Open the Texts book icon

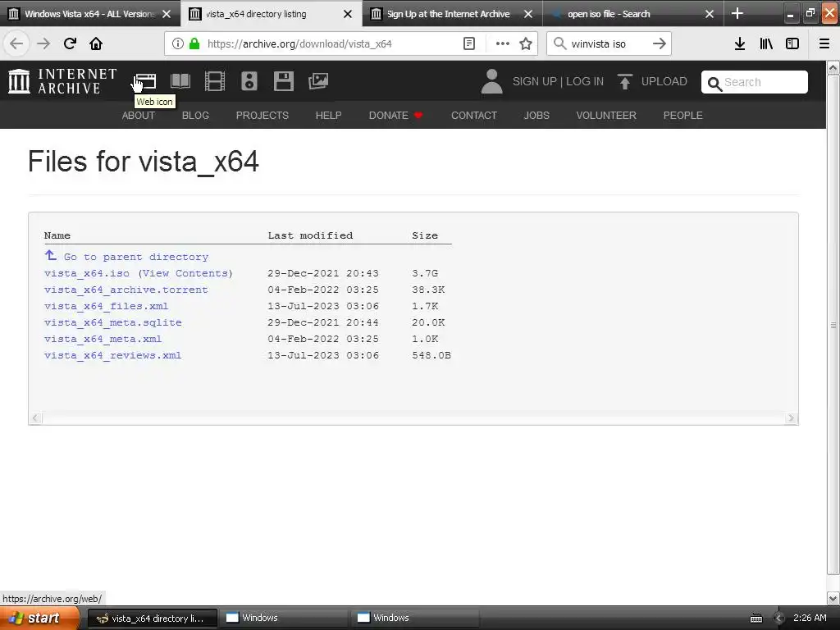[x=180, y=81]
